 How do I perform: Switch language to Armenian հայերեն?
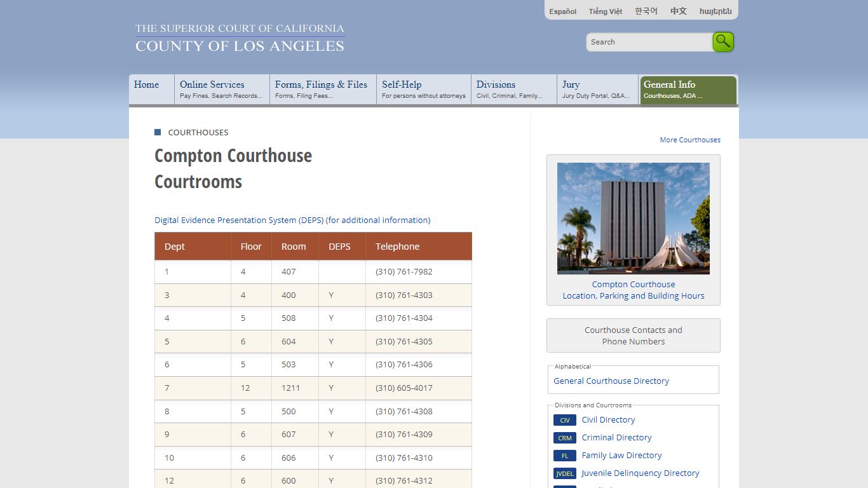pyautogui.click(x=715, y=11)
